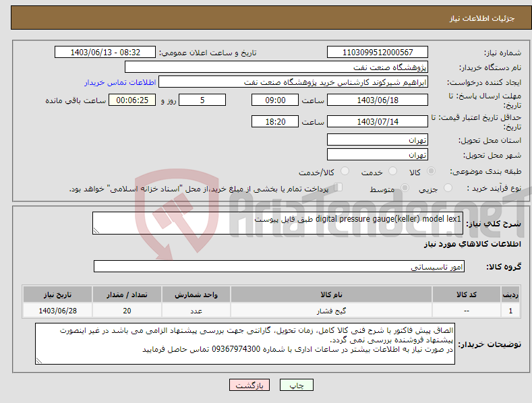Image resolution: width=532 pixels, height=403 pixels.
Task: Click the گروه کالا field امور تاسیساتی
Action: point(279,267)
